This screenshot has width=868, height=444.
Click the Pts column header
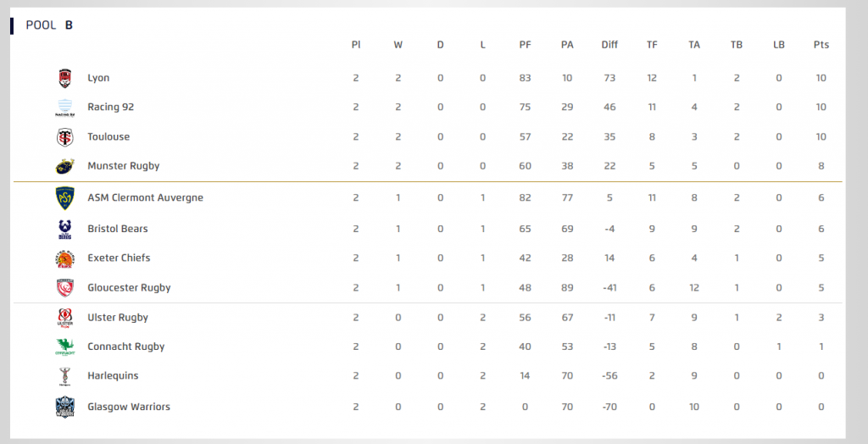(x=821, y=45)
